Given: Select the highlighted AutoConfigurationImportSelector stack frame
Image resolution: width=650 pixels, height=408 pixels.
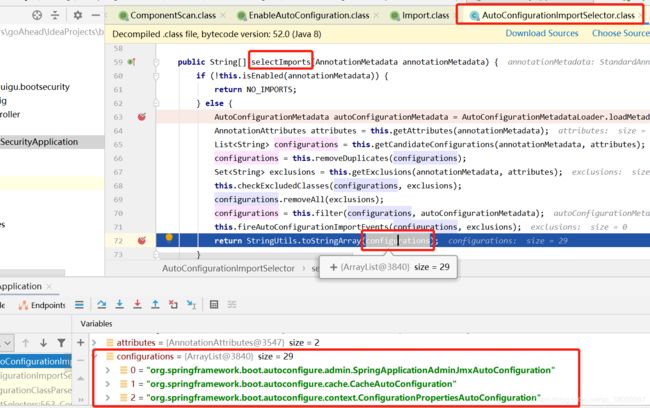Looking at the screenshot, I should pyautogui.click(x=36, y=362).
